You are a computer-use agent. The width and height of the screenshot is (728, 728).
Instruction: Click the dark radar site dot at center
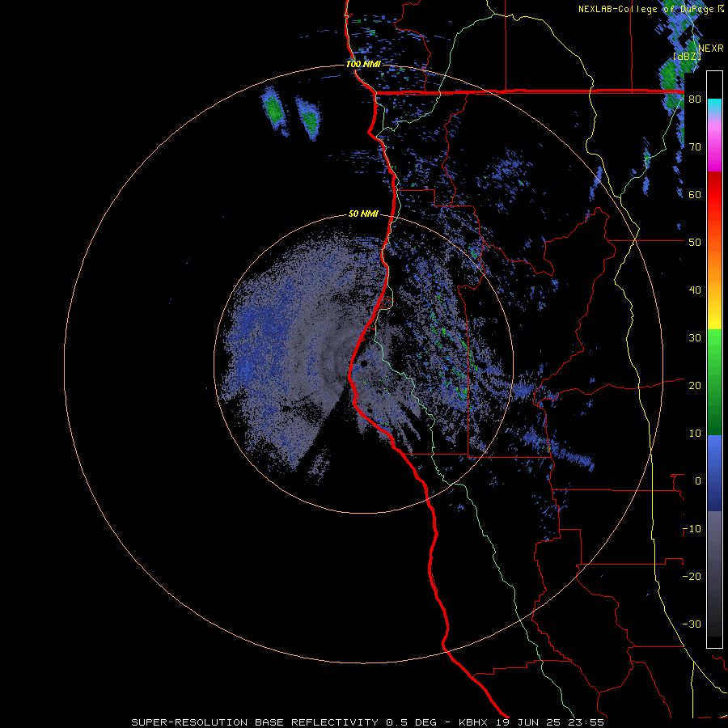pyautogui.click(x=363, y=363)
